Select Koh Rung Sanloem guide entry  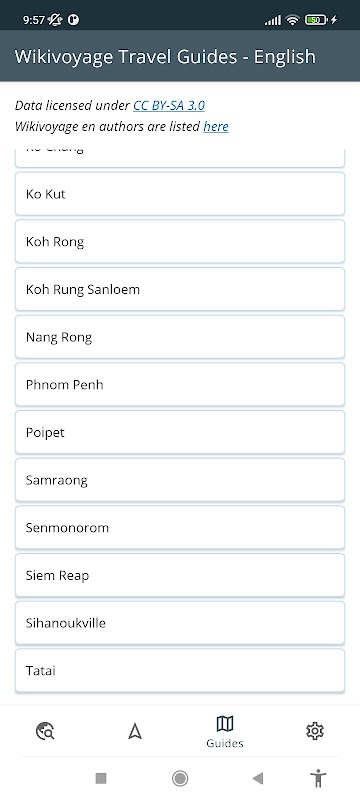point(180,289)
